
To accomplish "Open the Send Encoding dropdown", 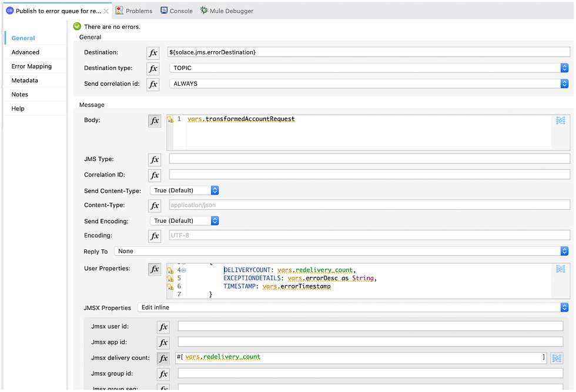I will 185,221.
